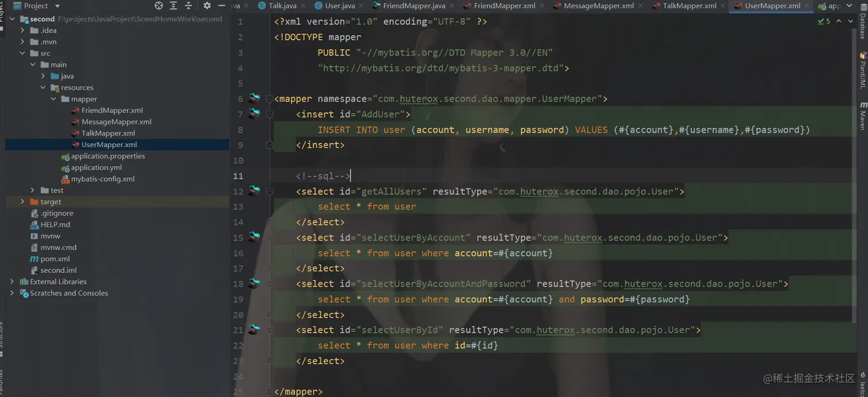Hide the Project panel with minus icon
Viewport: 868px width, 397px height.
coord(222,6)
